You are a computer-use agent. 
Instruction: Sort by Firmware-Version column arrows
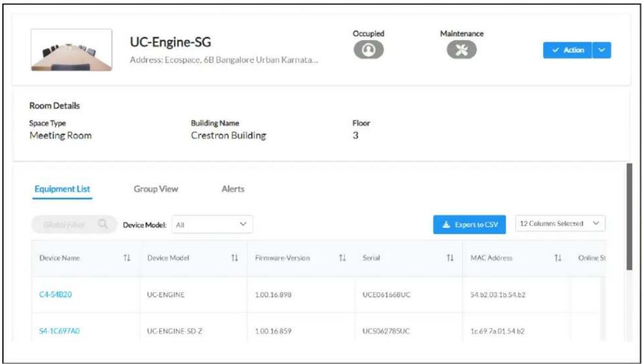tap(342, 258)
